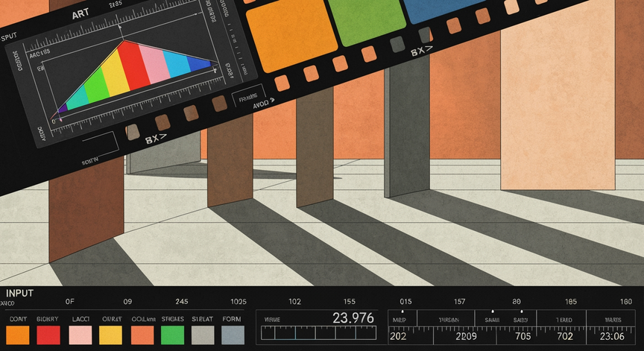Click the scale number 1025 in the INPUT panel
This screenshot has height=351, width=644.
(239, 302)
